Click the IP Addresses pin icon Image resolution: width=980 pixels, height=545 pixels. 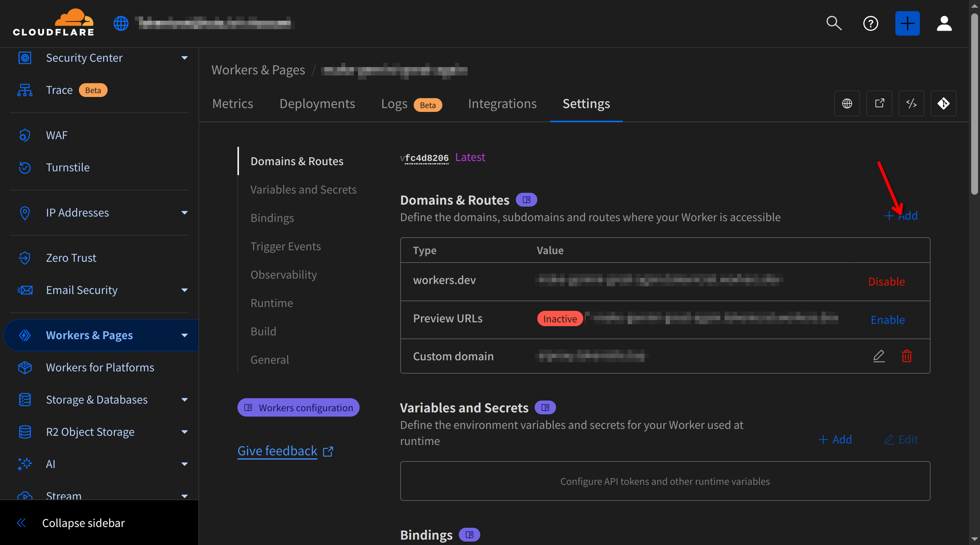coord(25,213)
